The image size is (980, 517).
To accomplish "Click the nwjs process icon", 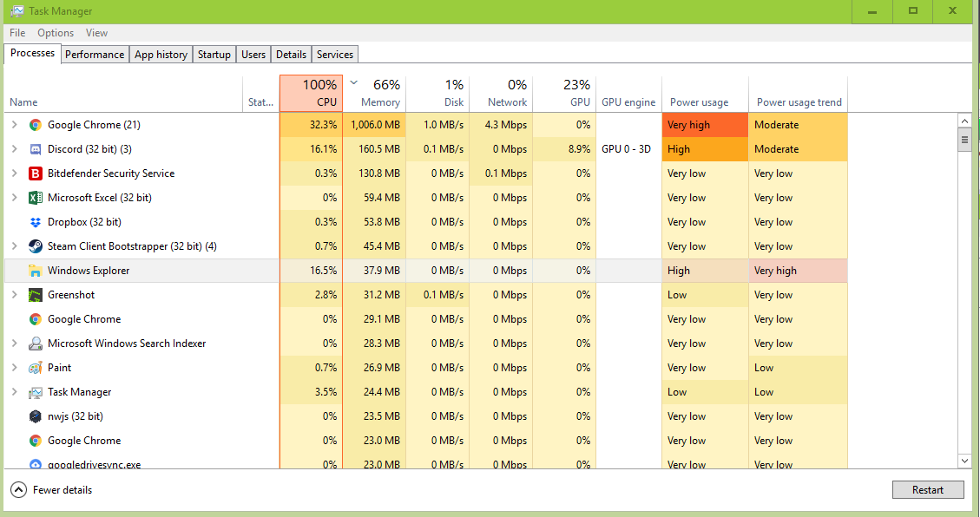I will click(x=36, y=416).
